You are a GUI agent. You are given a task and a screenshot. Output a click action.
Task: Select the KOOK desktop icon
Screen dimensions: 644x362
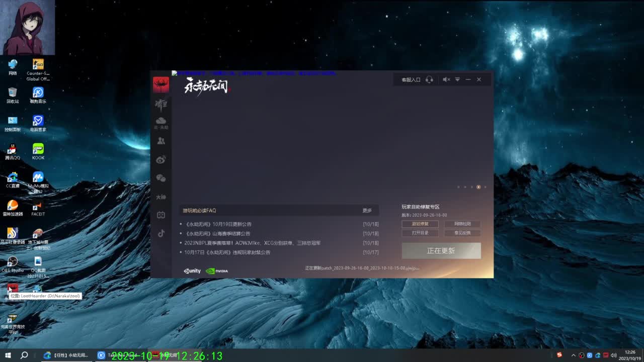(38, 152)
